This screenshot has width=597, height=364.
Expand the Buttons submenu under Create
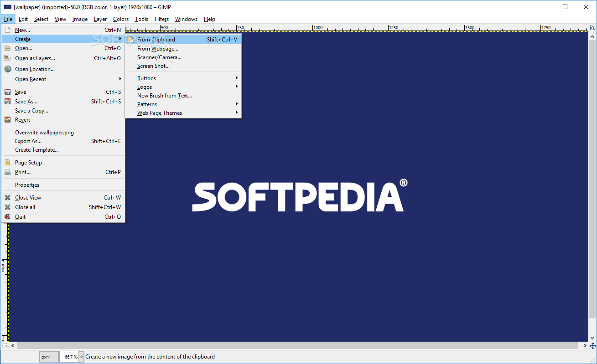tap(146, 78)
